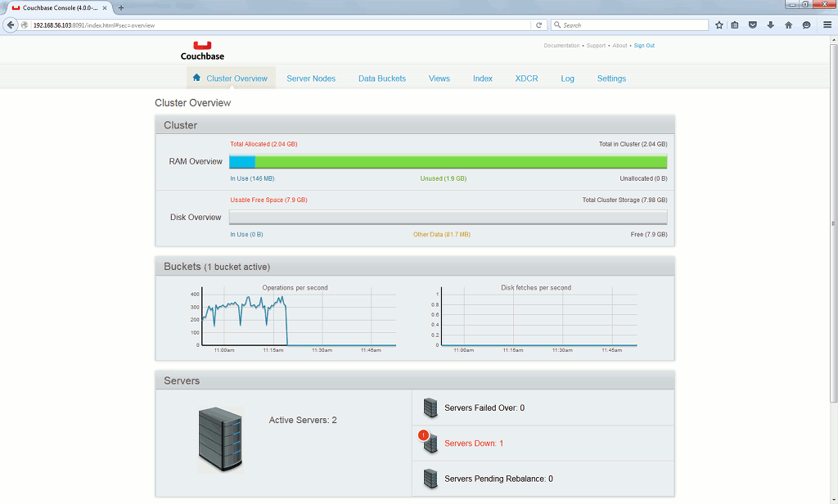Click Servers Failed Over: 0
Screen dimensions: 838x504
[x=484, y=407]
